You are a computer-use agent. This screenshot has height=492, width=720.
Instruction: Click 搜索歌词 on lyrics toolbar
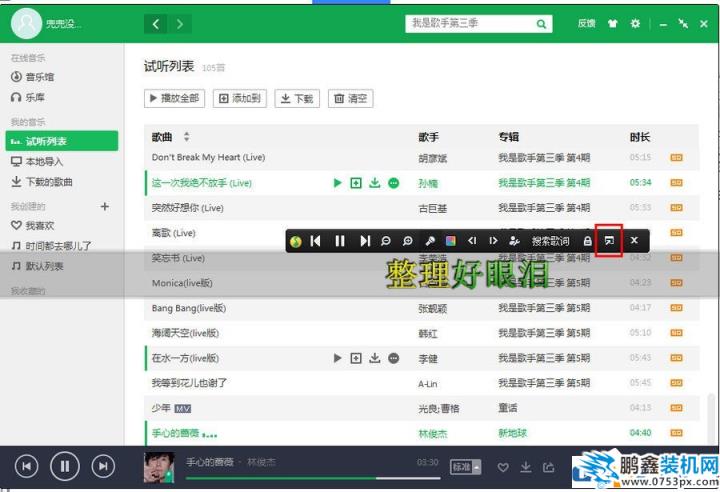(x=551, y=241)
